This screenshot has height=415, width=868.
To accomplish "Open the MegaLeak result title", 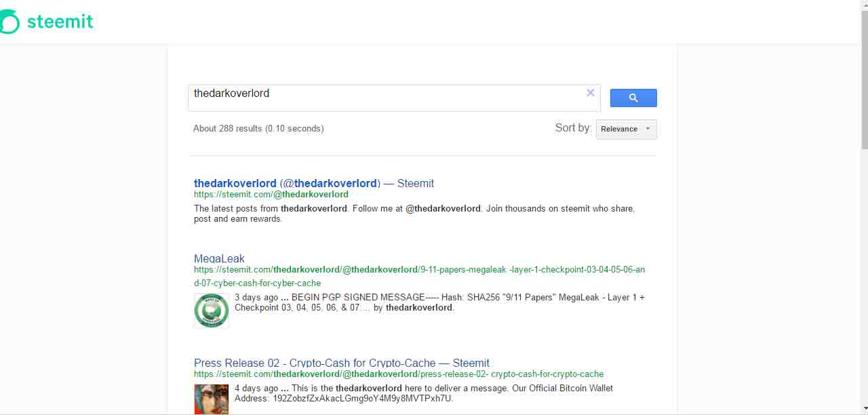I will pyautogui.click(x=219, y=258).
